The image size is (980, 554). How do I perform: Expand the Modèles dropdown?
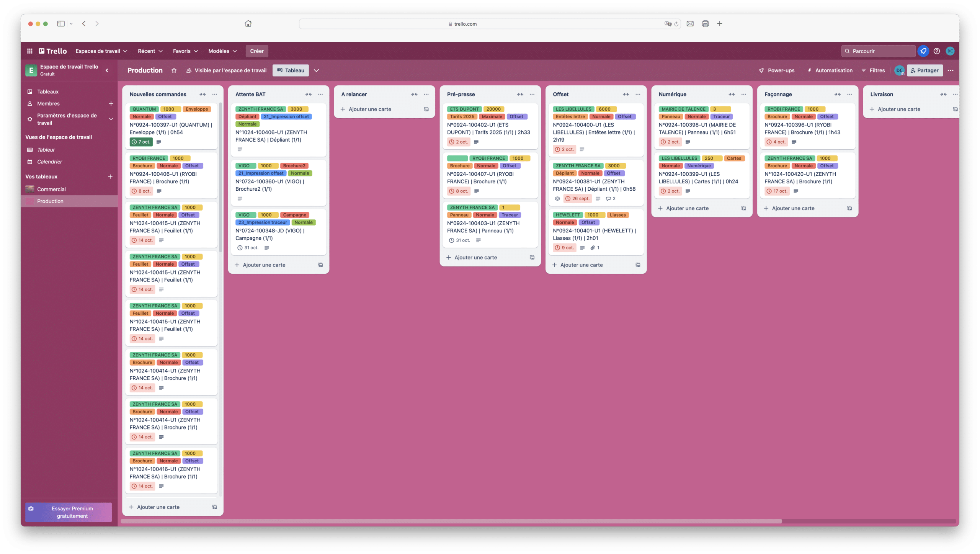[222, 51]
